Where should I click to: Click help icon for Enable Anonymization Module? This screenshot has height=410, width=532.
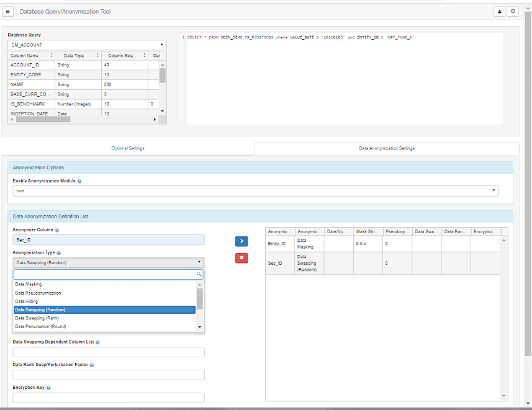(79, 182)
